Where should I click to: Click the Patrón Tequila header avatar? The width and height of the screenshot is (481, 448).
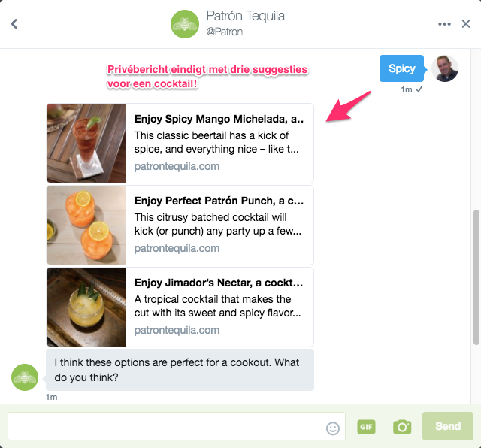point(184,24)
